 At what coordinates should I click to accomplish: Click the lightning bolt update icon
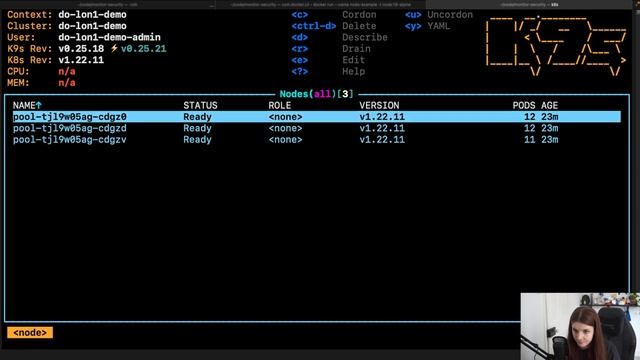tap(114, 49)
